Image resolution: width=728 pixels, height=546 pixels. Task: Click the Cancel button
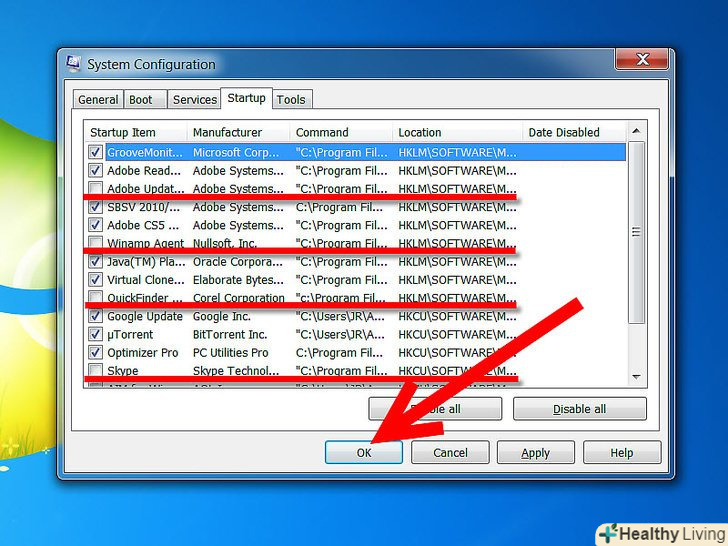pyautogui.click(x=450, y=453)
